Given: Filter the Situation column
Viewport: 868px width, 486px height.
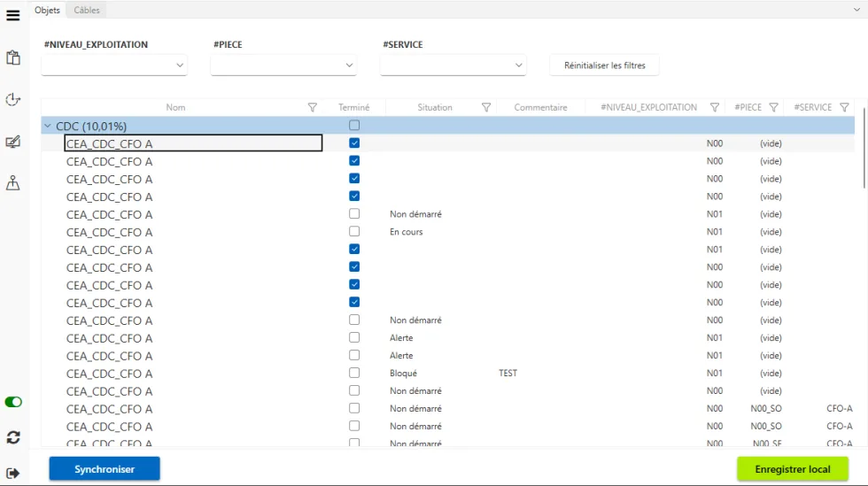Looking at the screenshot, I should 486,107.
